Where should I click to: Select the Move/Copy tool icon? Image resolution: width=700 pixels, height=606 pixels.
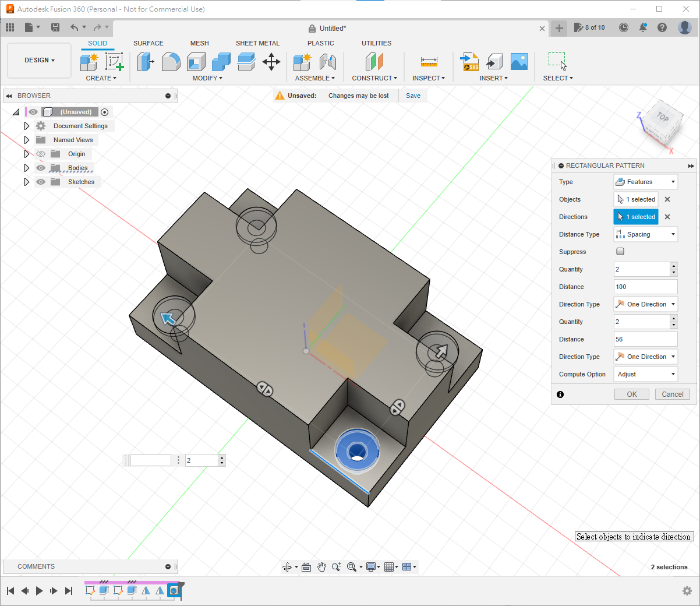click(x=271, y=62)
